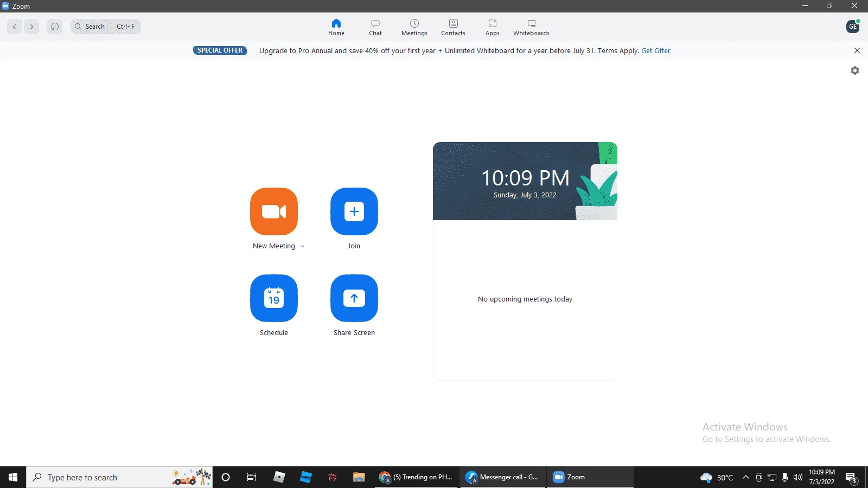The height and width of the screenshot is (488, 868).
Task: Switch to the Messenger call taskbar window
Action: [503, 477]
